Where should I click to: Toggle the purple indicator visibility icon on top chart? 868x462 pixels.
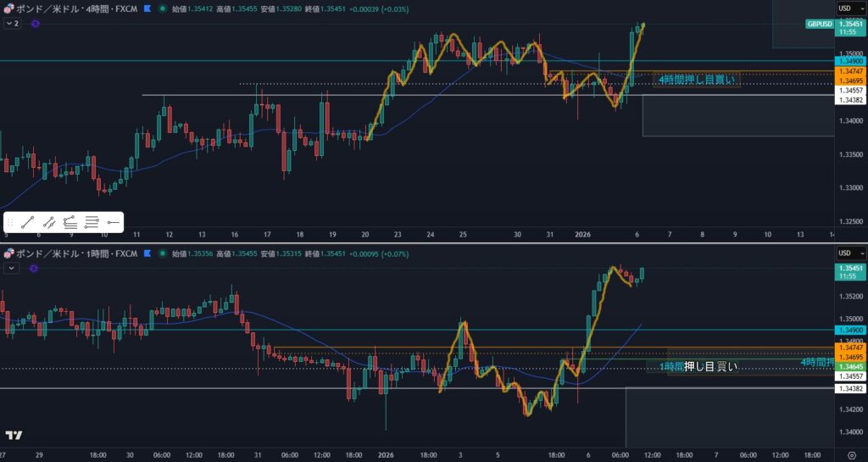pyautogui.click(x=35, y=24)
